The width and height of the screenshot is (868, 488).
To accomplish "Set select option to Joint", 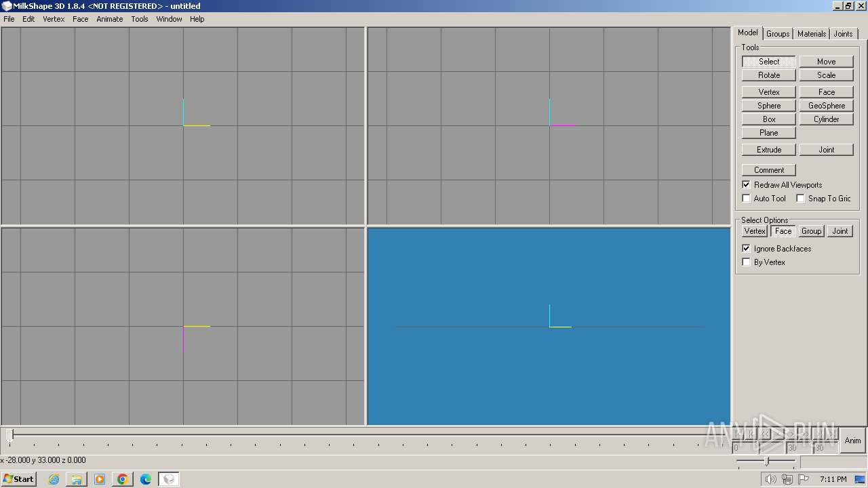I will click(x=840, y=231).
